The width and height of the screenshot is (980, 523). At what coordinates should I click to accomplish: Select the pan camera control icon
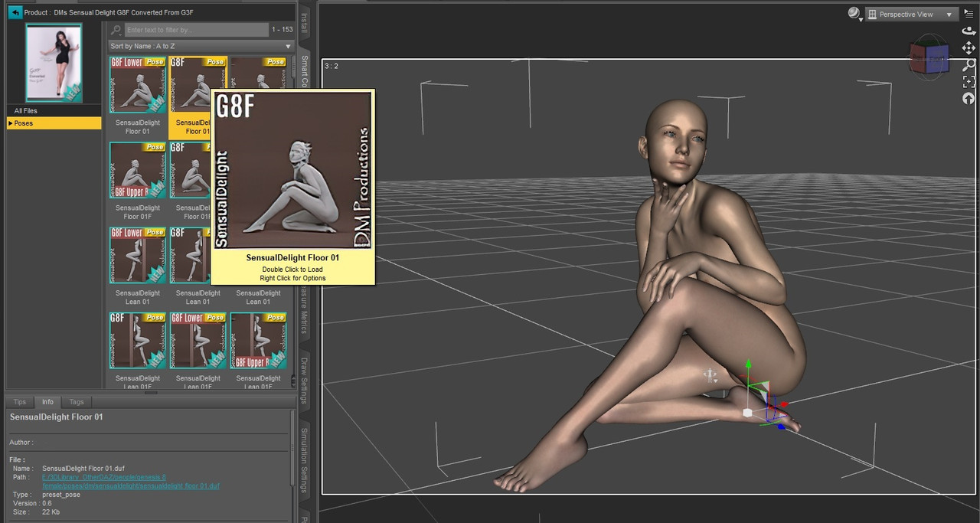click(x=969, y=47)
